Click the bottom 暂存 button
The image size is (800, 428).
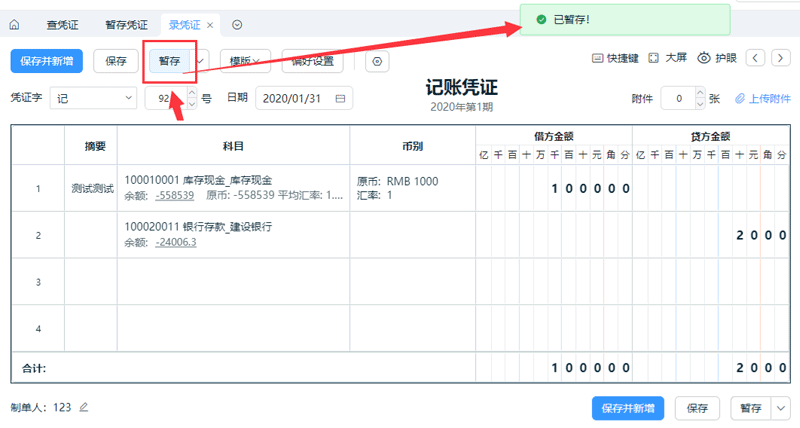point(751,408)
